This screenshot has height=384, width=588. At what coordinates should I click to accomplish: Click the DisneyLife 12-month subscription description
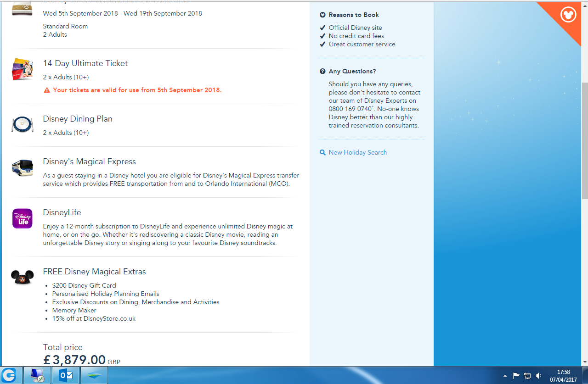168,234
